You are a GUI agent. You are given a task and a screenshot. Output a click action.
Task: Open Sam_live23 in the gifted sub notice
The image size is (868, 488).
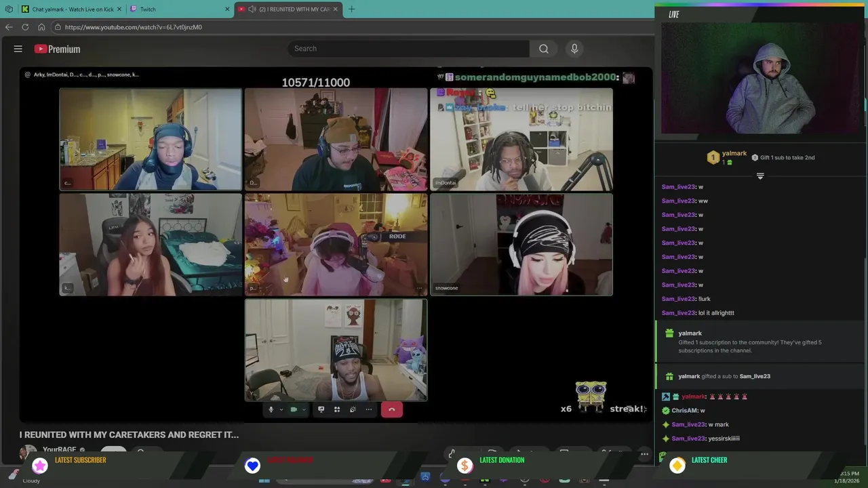(755, 376)
